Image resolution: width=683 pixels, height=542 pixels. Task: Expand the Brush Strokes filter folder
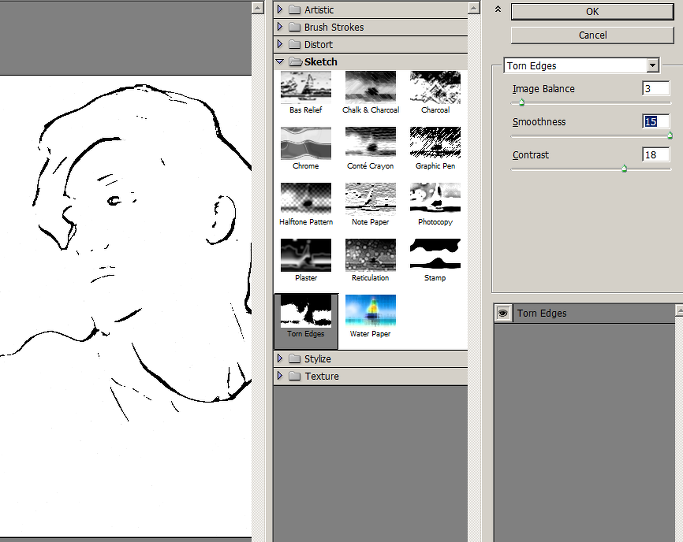(x=280, y=27)
